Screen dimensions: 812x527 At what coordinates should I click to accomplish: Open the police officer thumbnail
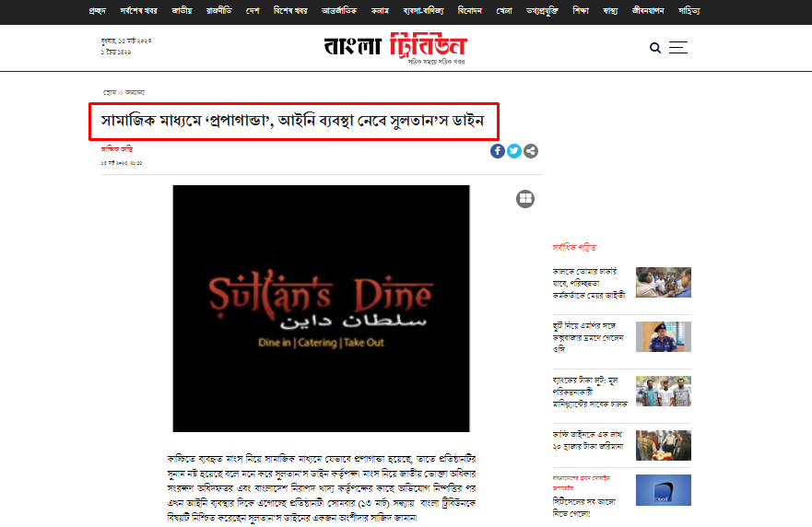pos(664,336)
